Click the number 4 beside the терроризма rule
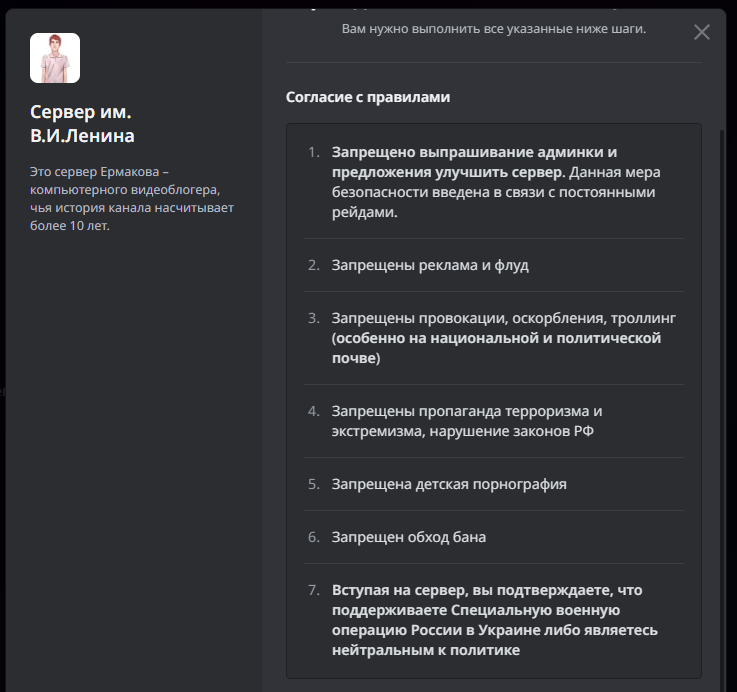The width and height of the screenshot is (737, 692). 313,411
